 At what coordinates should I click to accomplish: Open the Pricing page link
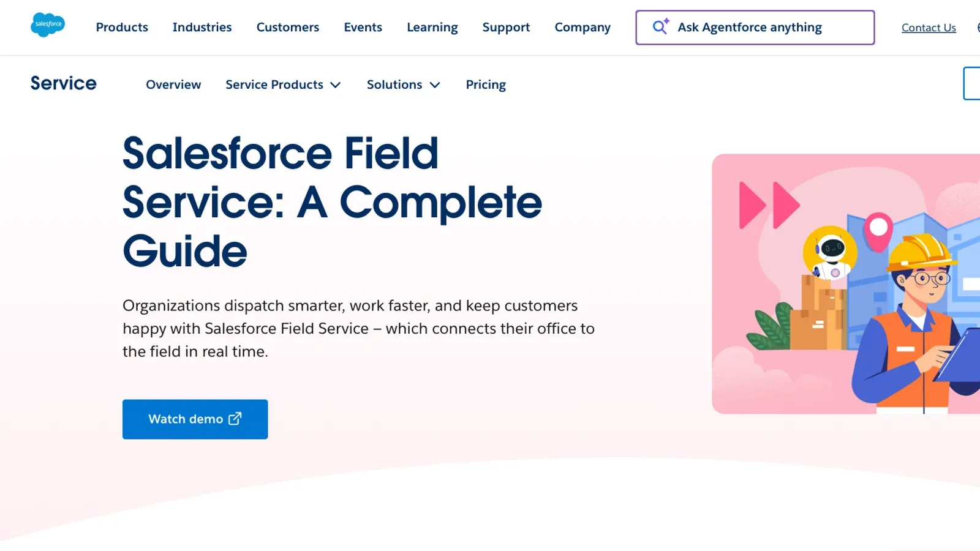[486, 84]
